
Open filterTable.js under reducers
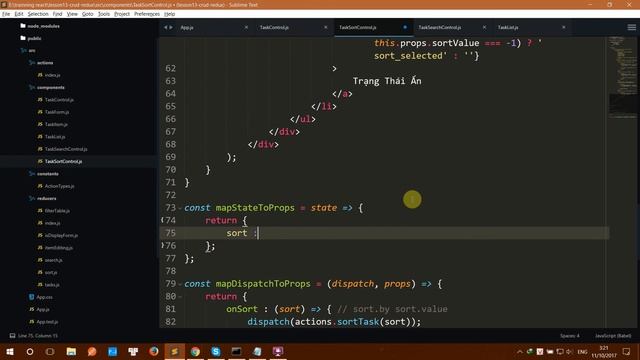57,211
